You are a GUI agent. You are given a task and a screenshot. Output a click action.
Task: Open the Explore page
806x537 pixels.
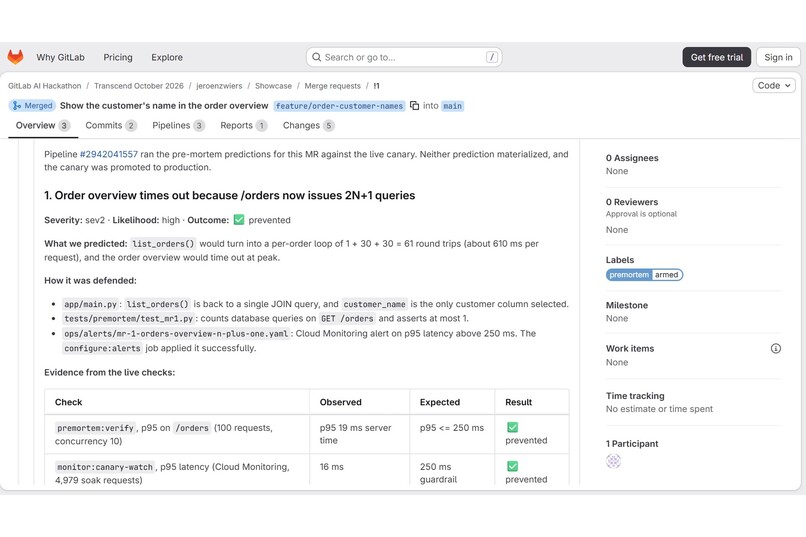pyautogui.click(x=167, y=57)
